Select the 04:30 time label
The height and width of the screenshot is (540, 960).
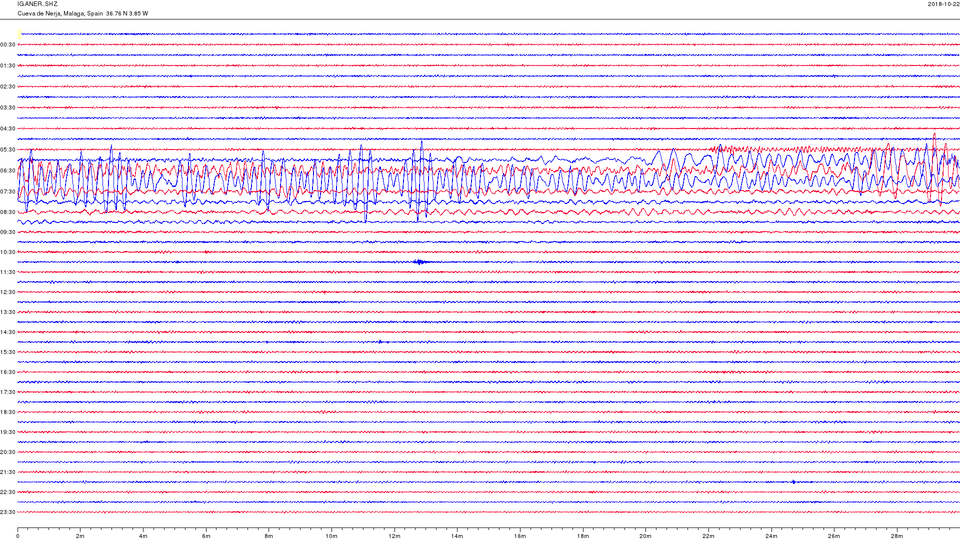(7, 129)
